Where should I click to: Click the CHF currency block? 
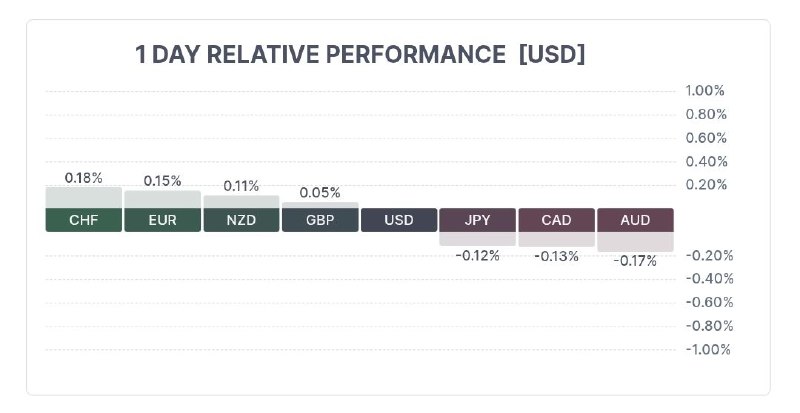point(84,220)
